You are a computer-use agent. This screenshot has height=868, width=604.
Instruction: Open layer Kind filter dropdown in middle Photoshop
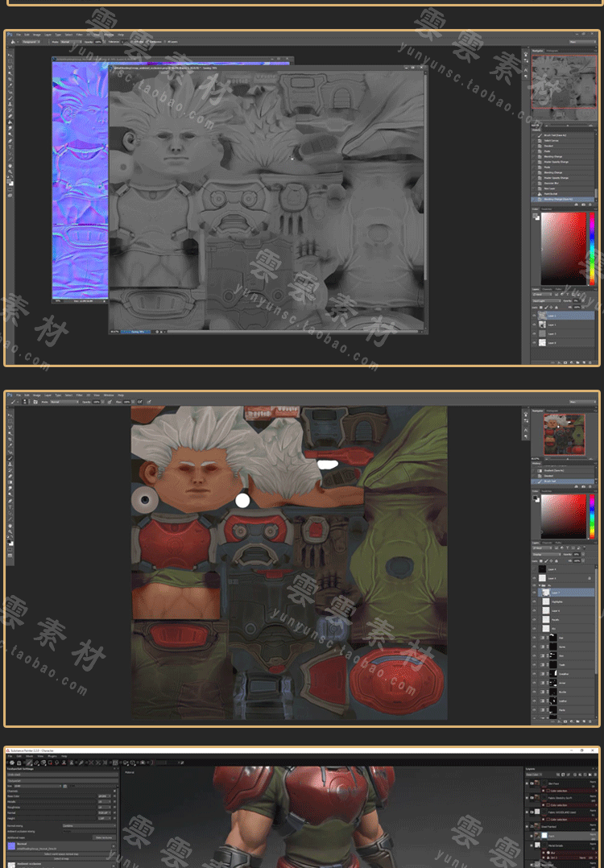click(x=542, y=548)
